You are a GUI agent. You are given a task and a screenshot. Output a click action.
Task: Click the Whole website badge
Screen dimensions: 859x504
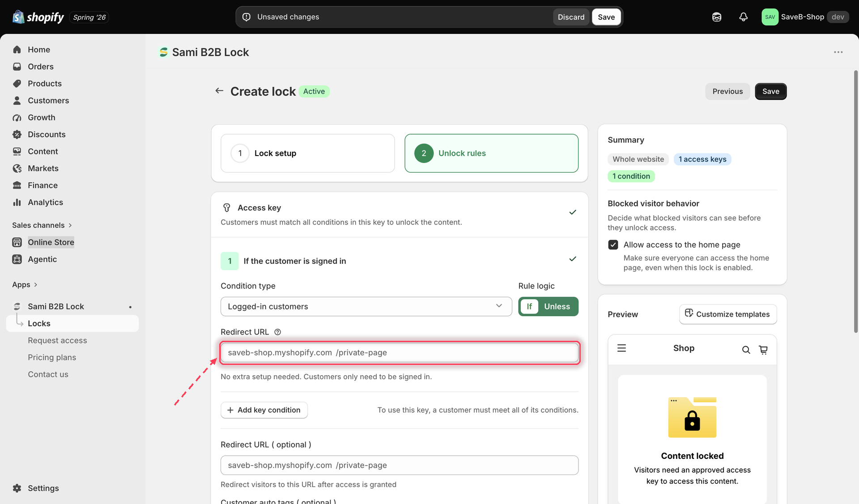pos(638,159)
